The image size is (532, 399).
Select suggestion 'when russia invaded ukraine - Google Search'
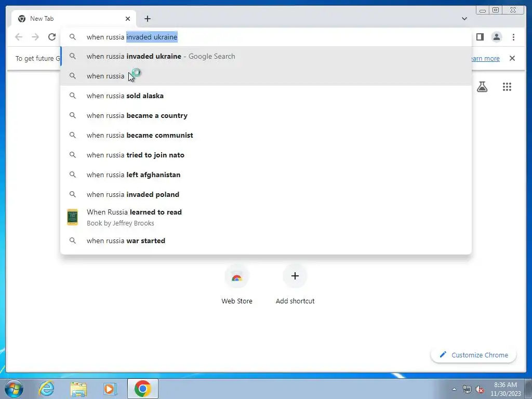[266, 56]
